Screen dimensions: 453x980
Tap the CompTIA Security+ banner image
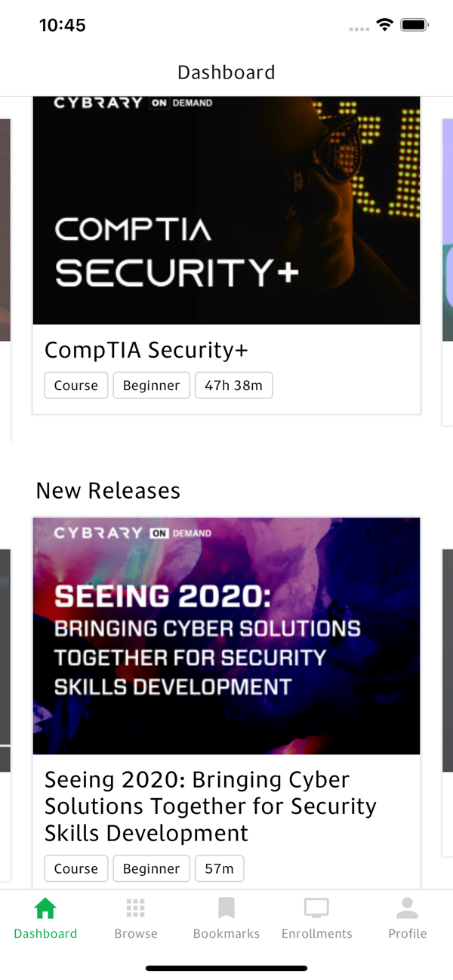coord(226,210)
